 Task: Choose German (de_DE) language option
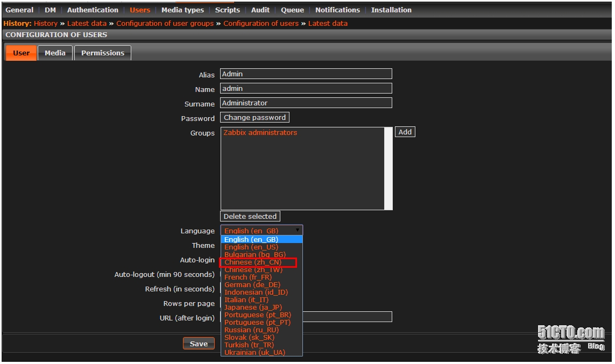pos(261,285)
